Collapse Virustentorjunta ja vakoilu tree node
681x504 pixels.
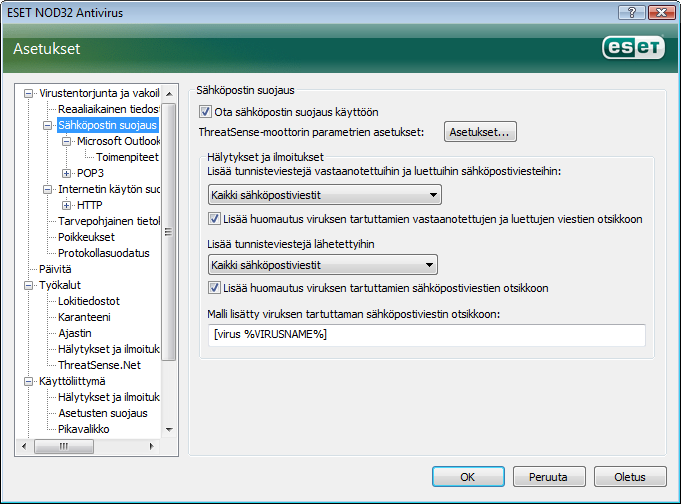[x=28, y=93]
